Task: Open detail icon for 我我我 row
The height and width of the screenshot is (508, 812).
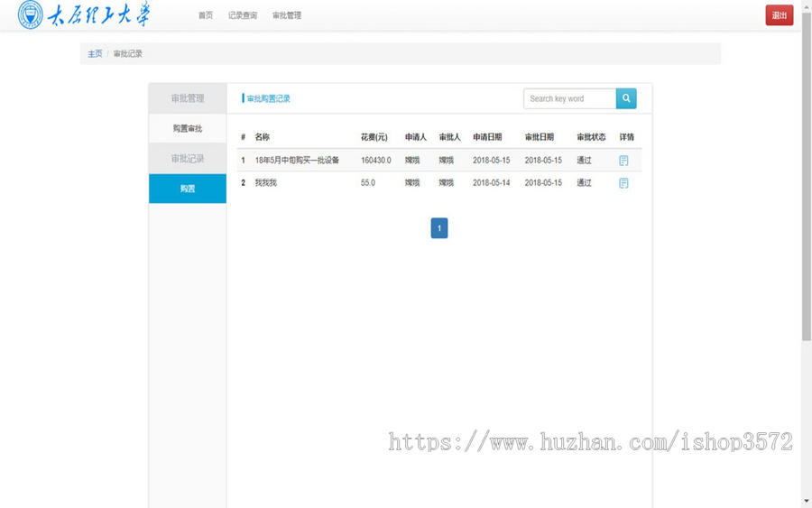Action: pyautogui.click(x=623, y=183)
